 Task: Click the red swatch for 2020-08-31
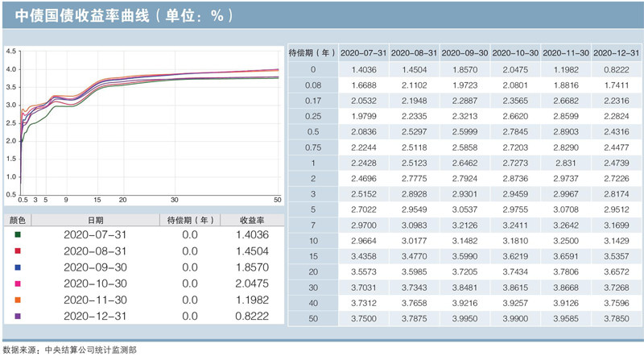pyautogui.click(x=19, y=250)
